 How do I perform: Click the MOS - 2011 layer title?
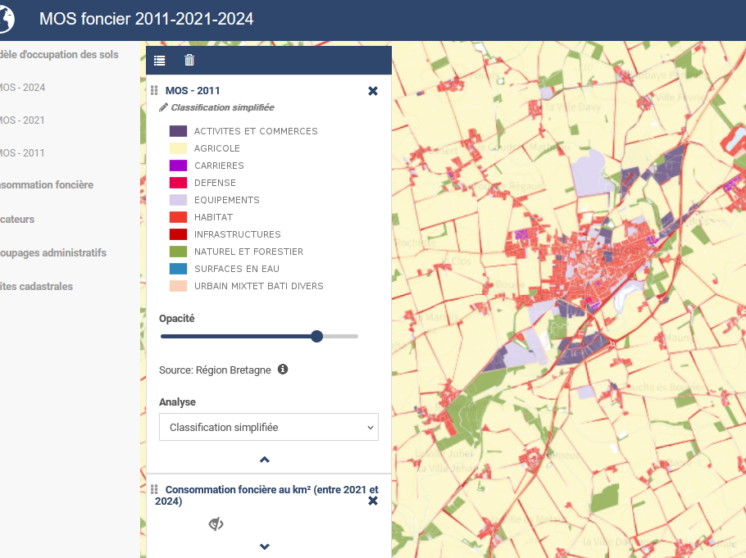coord(193,91)
